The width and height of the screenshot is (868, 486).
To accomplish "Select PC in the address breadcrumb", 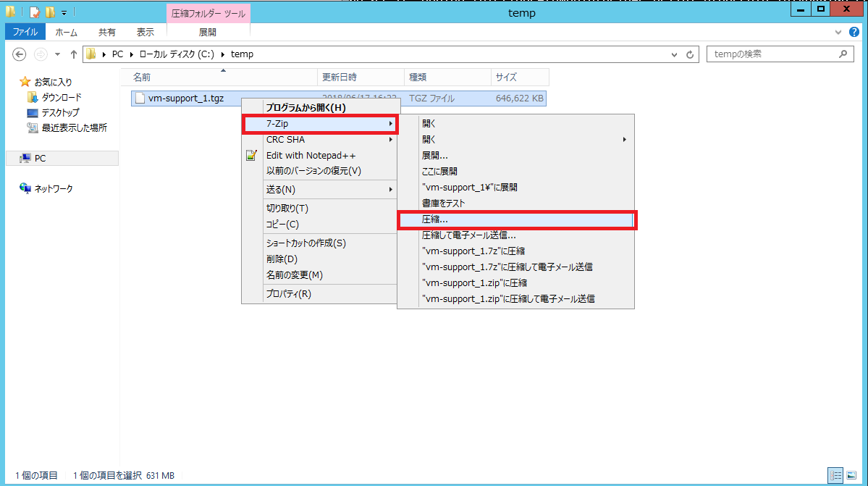I will pyautogui.click(x=117, y=54).
